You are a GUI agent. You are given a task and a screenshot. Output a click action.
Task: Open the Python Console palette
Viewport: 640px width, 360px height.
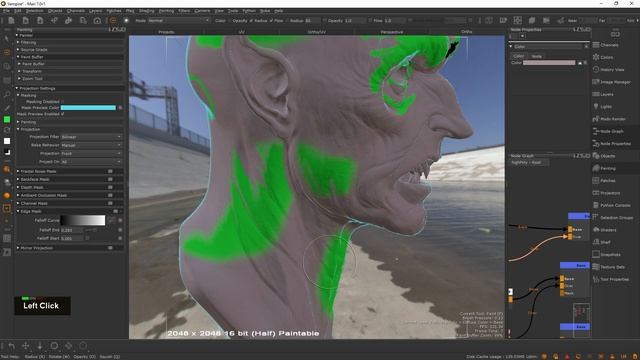(611, 205)
